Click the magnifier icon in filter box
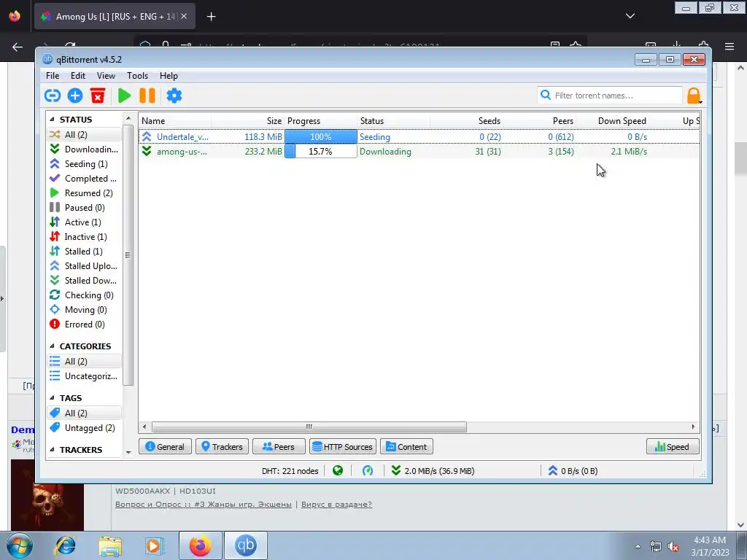The width and height of the screenshot is (747, 560). click(x=546, y=96)
